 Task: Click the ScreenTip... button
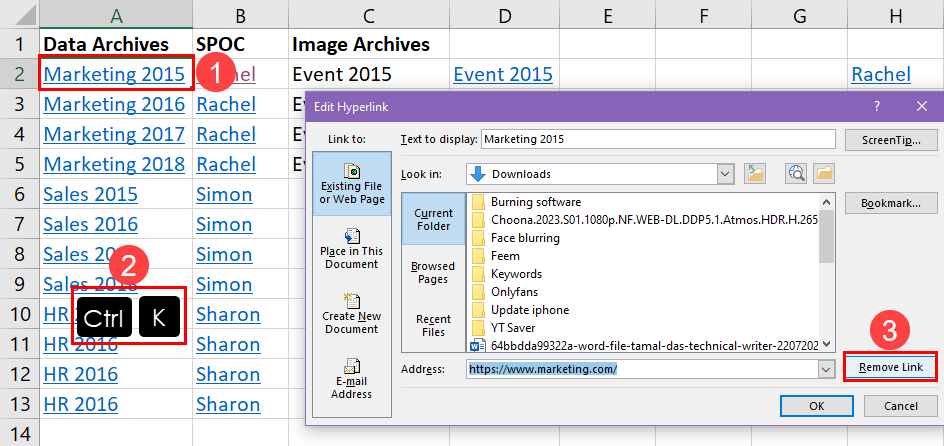(891, 140)
